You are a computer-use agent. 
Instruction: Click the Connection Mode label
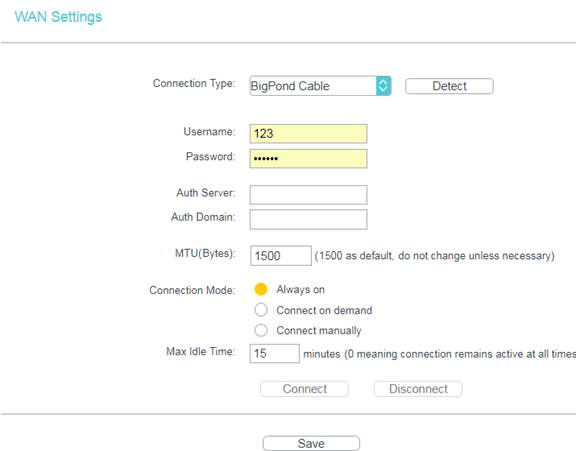[192, 290]
